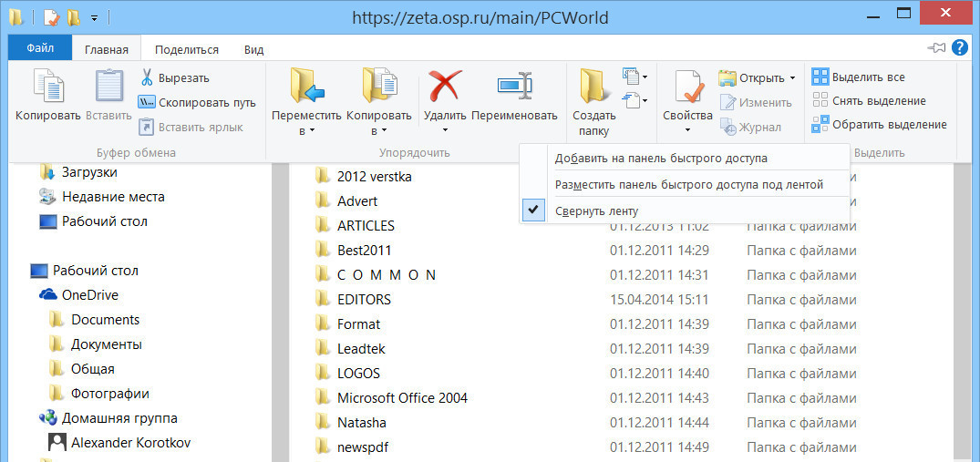
Task: Click the Create folder (Создать папку) icon
Action: coord(593,87)
